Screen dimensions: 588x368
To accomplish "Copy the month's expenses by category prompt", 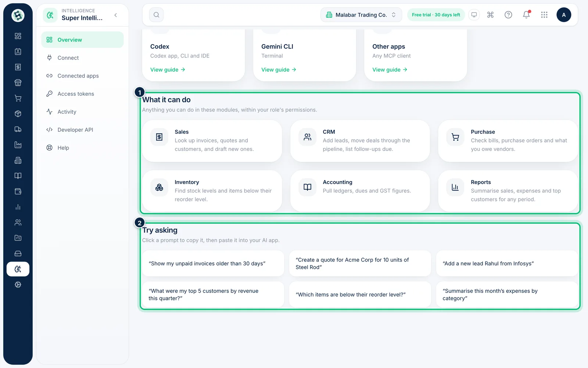I will pos(507,294).
